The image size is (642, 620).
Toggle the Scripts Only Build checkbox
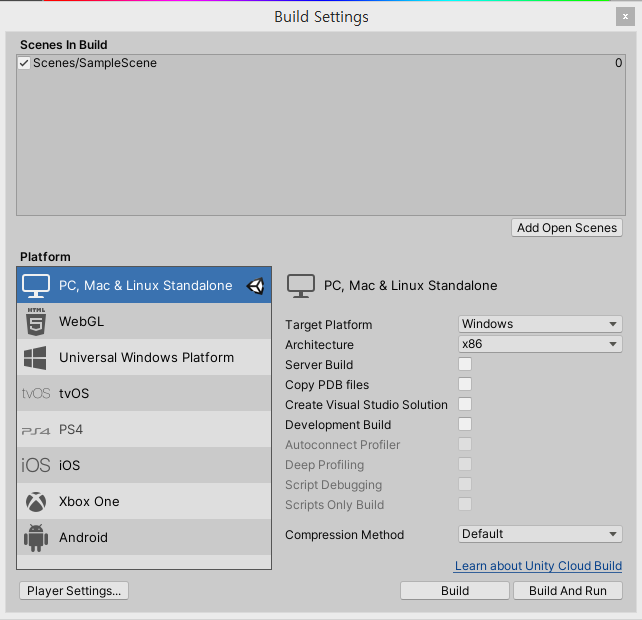pyautogui.click(x=465, y=504)
